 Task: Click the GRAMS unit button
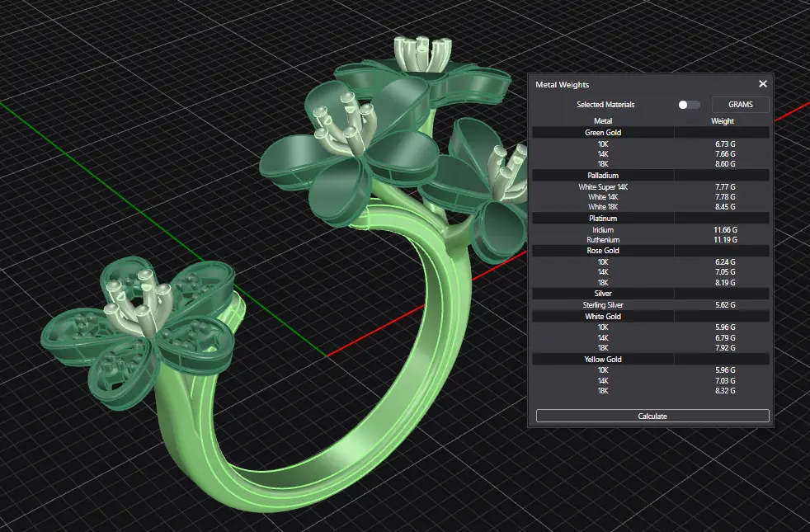(x=740, y=105)
